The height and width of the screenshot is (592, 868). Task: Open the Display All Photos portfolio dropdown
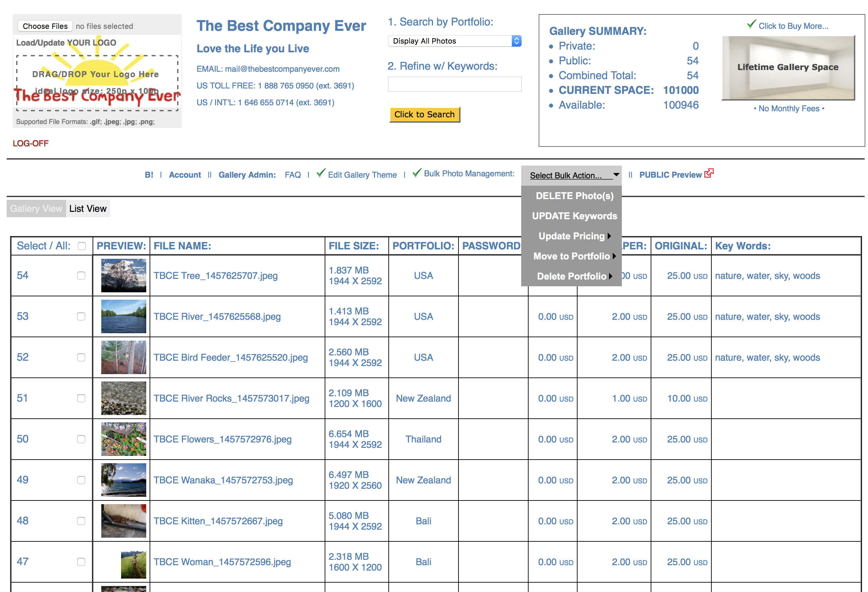tap(454, 41)
